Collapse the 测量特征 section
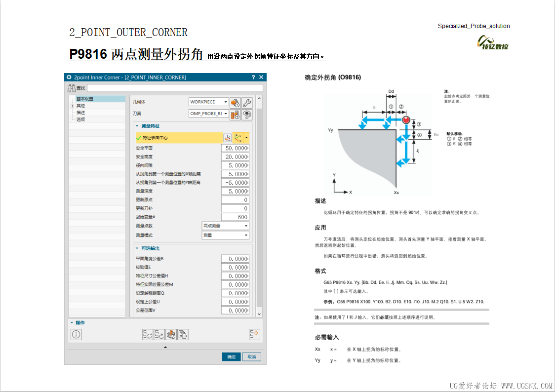The image size is (555, 392). [137, 126]
